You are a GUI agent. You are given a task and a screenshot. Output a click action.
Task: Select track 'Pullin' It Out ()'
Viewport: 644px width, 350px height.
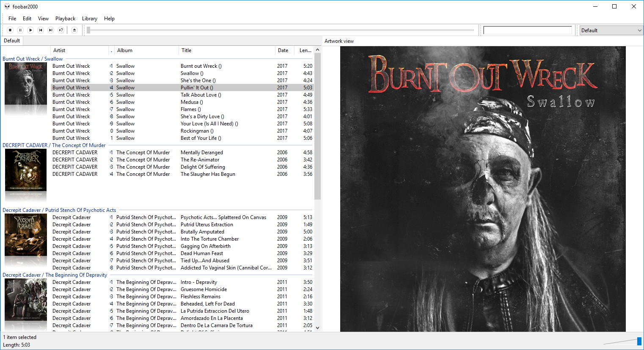182,88
